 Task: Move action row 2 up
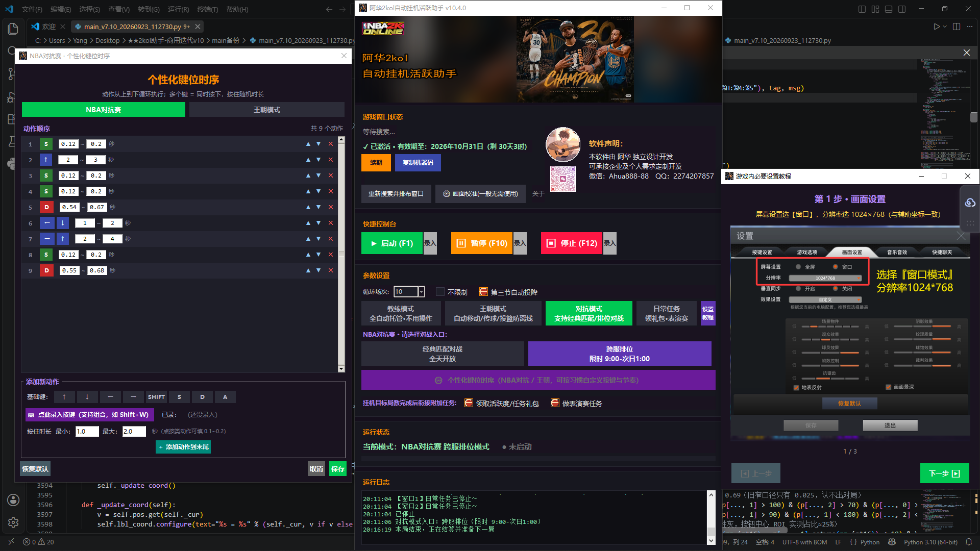[x=308, y=160]
